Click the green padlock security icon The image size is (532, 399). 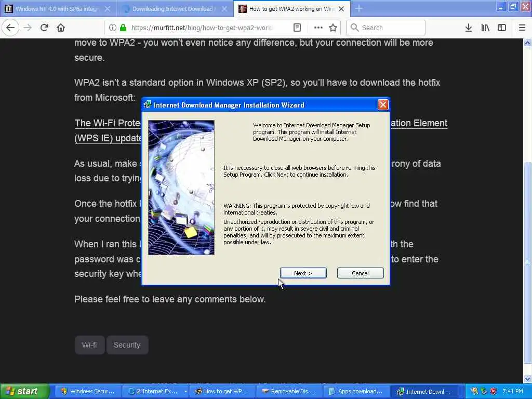(123, 28)
